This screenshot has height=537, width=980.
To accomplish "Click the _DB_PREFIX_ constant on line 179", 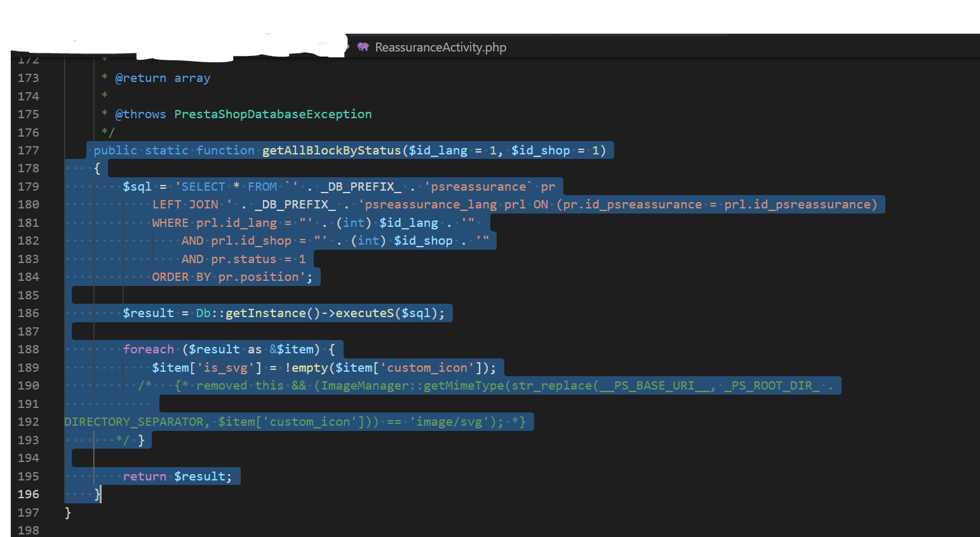I will pyautogui.click(x=361, y=186).
